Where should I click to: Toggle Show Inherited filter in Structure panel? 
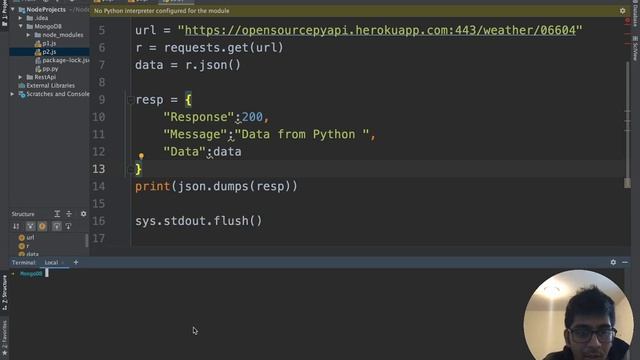pos(30,226)
